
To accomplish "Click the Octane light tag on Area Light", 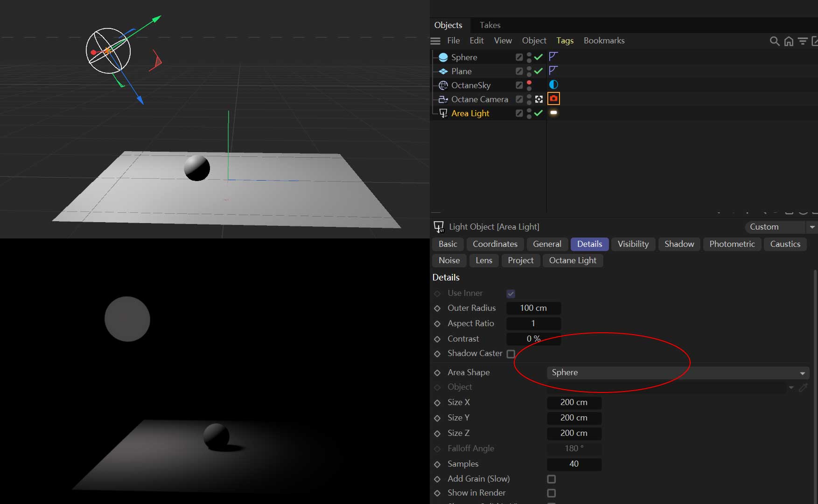I will [553, 112].
